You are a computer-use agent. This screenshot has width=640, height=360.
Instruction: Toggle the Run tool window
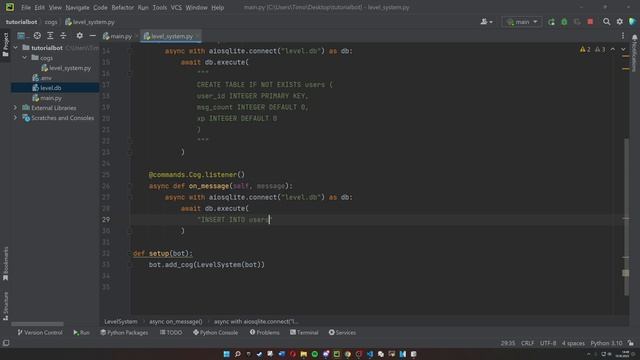click(x=81, y=333)
